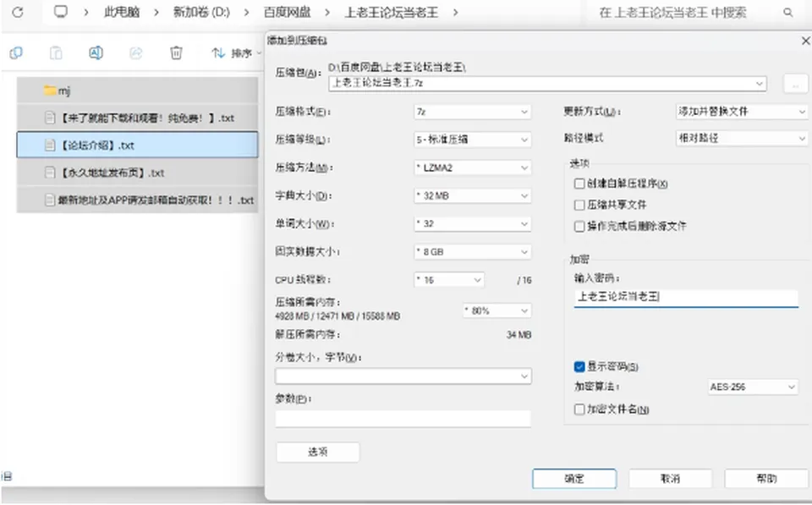Screen dimensions: 812x505
Task: Click the delete trash icon
Action: (x=176, y=52)
